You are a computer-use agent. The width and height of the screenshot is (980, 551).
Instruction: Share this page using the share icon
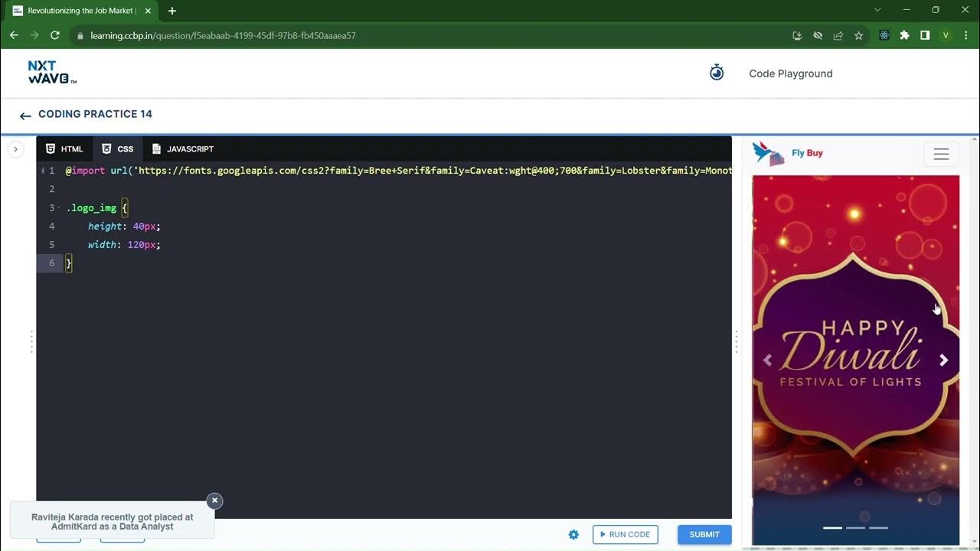(838, 35)
